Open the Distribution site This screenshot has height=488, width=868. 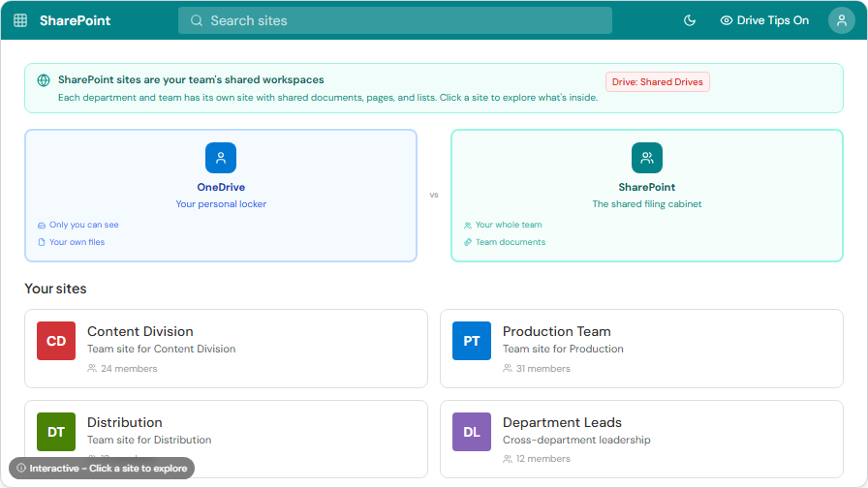226,439
